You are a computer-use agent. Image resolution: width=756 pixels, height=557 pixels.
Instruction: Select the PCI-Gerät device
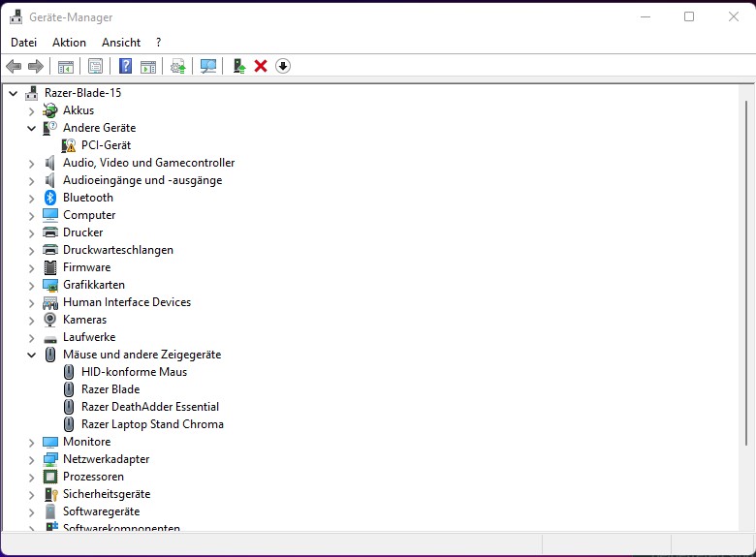(106, 145)
